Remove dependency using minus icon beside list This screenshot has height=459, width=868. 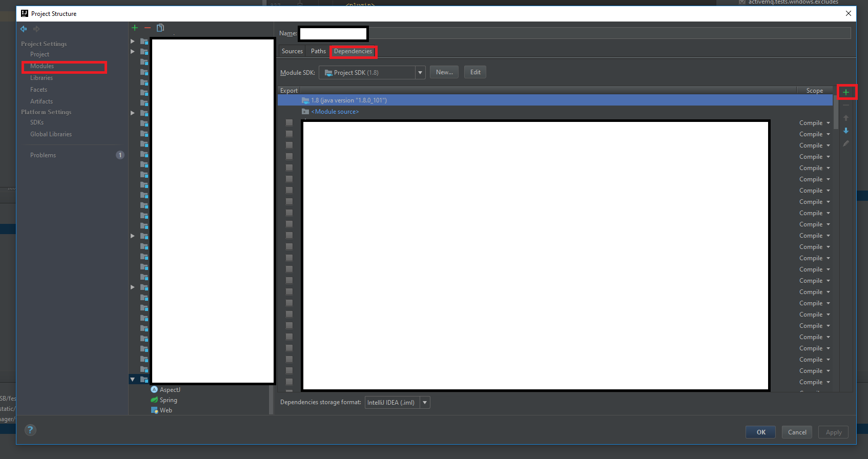click(x=846, y=105)
